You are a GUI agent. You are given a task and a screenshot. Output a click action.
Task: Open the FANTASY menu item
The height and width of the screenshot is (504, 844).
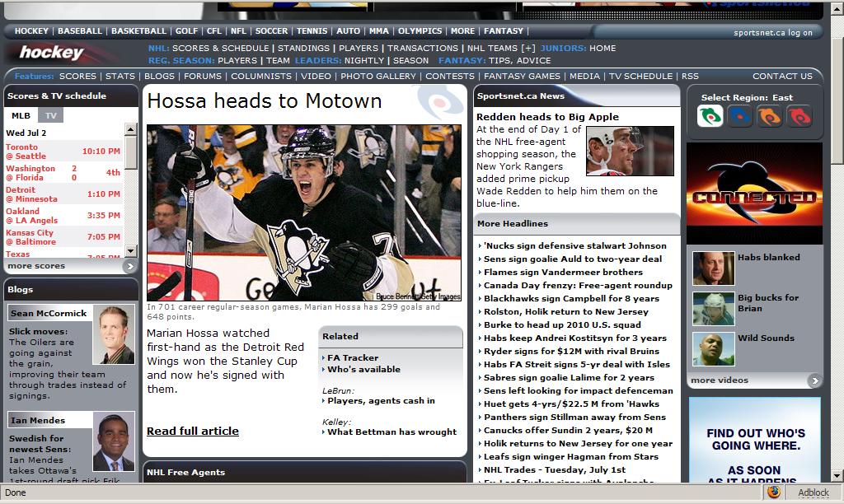504,30
